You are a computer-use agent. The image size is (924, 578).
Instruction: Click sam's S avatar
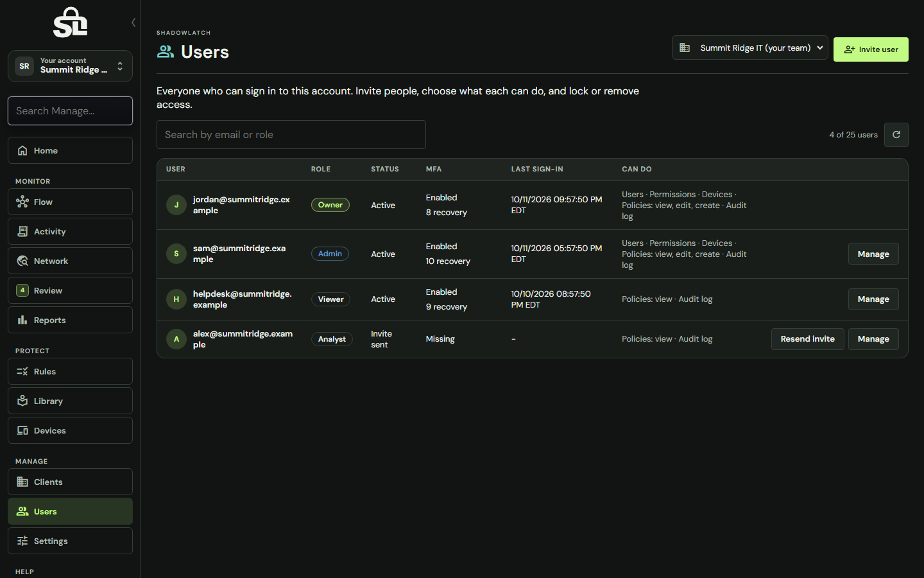[x=176, y=254]
